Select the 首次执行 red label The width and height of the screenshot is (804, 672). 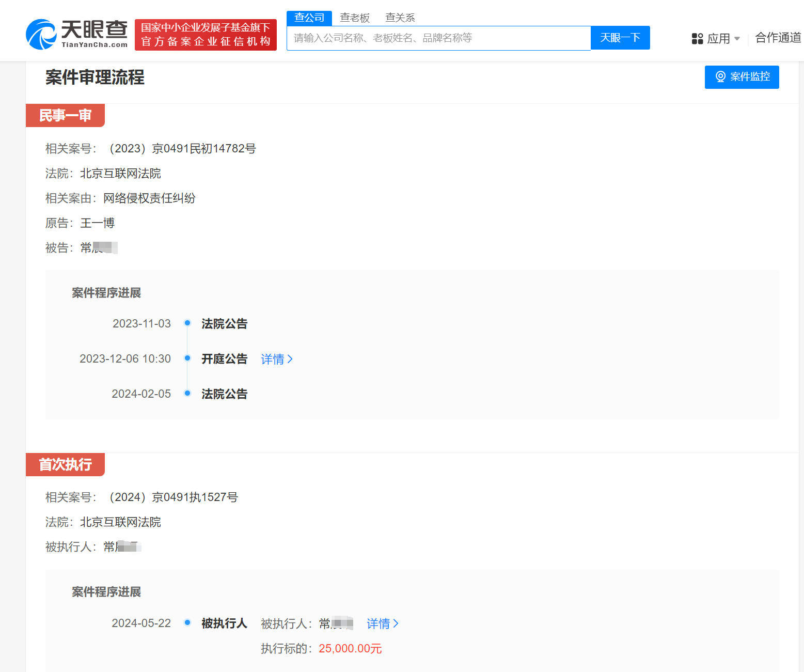tap(65, 464)
